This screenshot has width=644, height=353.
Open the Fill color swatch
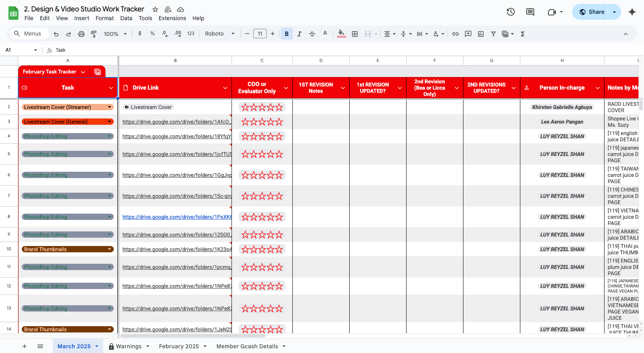(x=341, y=34)
